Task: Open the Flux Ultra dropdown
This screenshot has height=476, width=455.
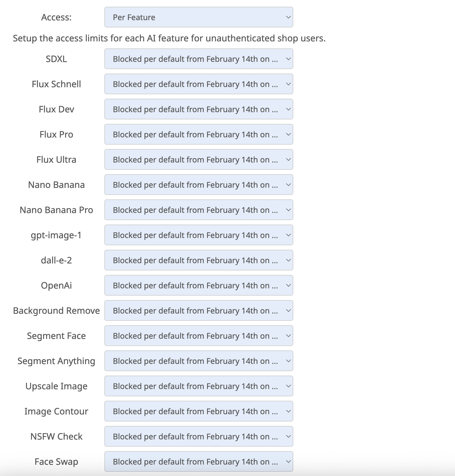Action: pos(199,159)
